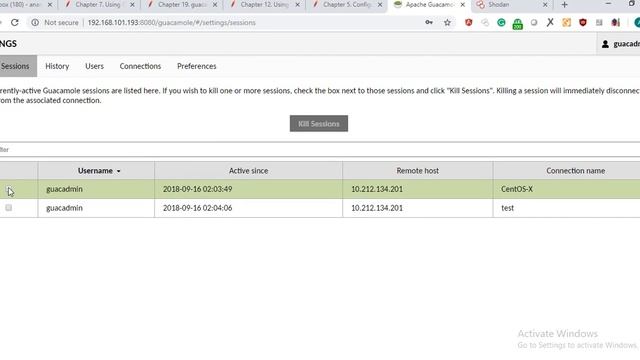The width and height of the screenshot is (640, 360).
Task: Click the site info icon beside Not secure
Action: 35,22
